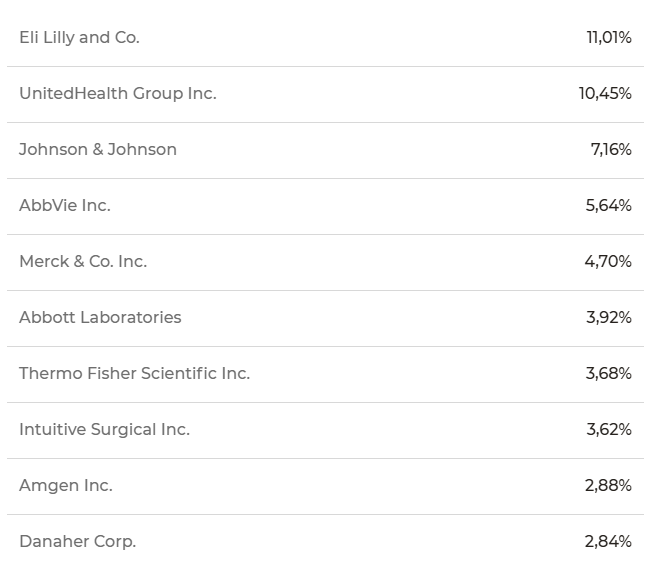Screen dimensions: 652x570
Task: Select the Eli Lilly and Co. holding
Action: pos(79,37)
